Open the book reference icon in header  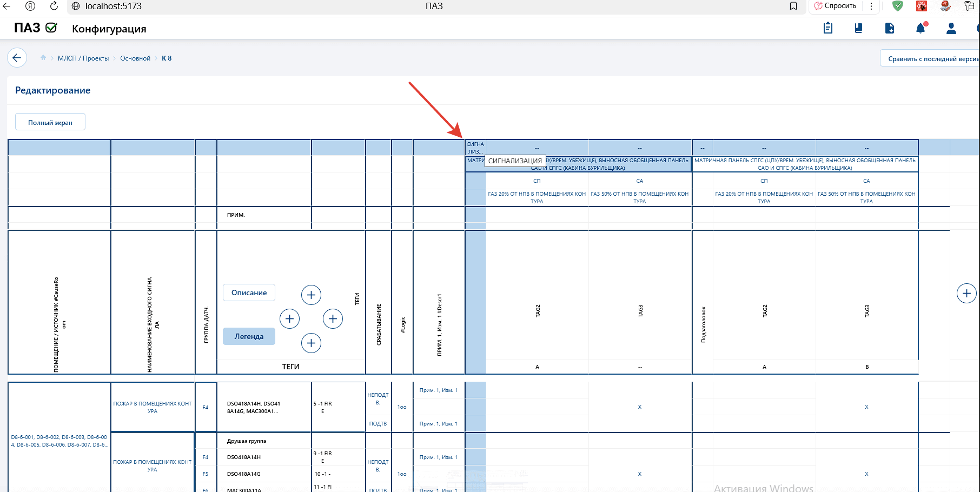tap(858, 28)
